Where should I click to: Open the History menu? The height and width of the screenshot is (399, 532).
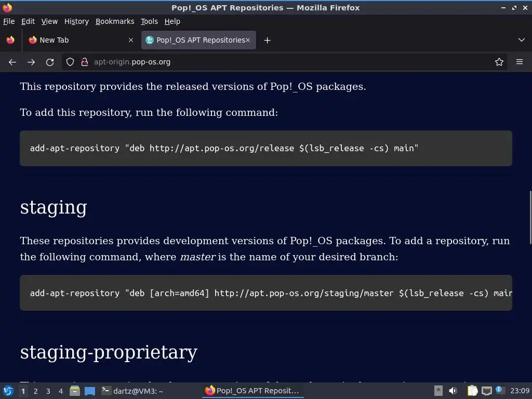[x=77, y=21]
